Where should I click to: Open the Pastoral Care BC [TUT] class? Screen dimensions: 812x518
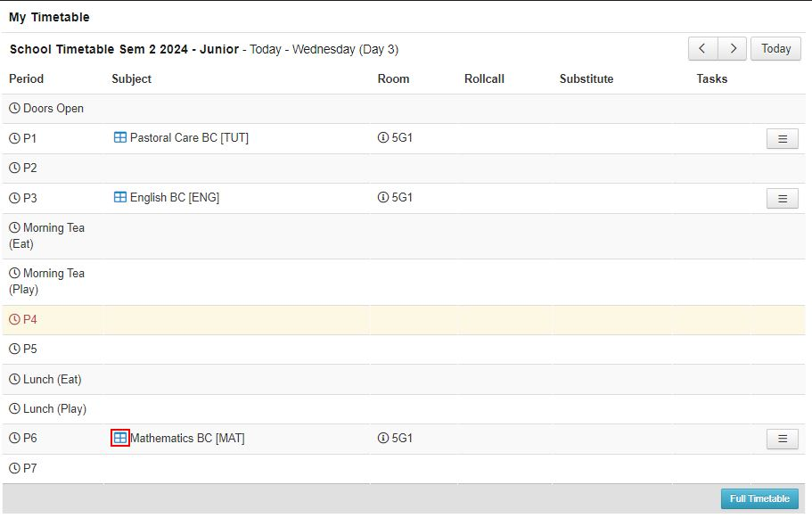pos(189,138)
